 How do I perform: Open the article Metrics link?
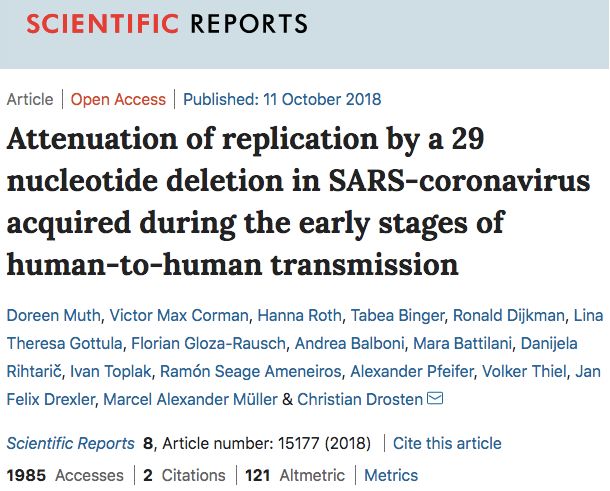coord(391,475)
